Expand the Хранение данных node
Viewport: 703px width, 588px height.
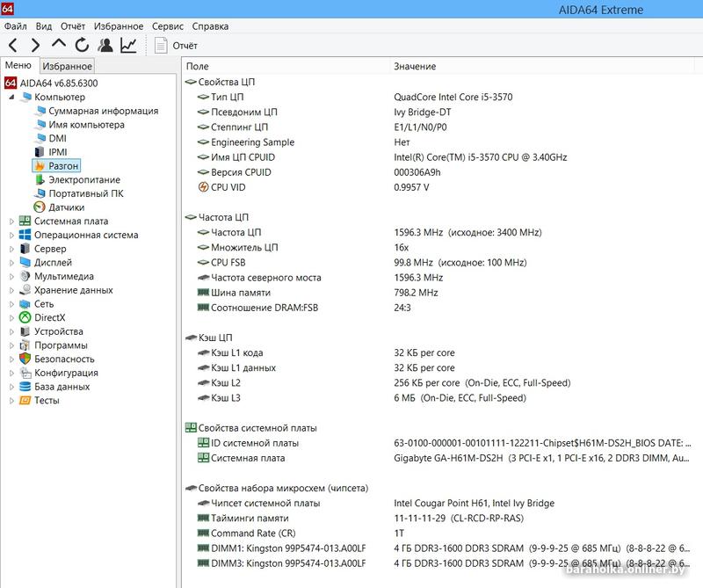tap(11, 290)
